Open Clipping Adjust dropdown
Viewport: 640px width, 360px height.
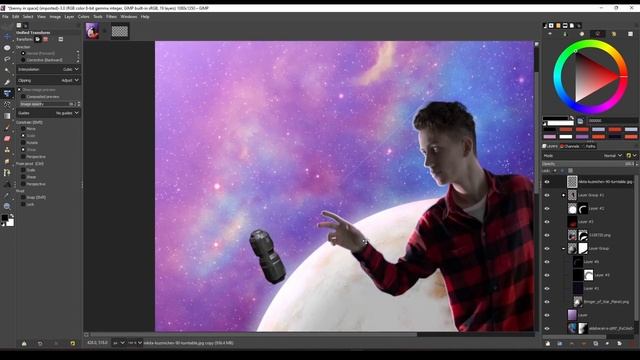(x=48, y=80)
